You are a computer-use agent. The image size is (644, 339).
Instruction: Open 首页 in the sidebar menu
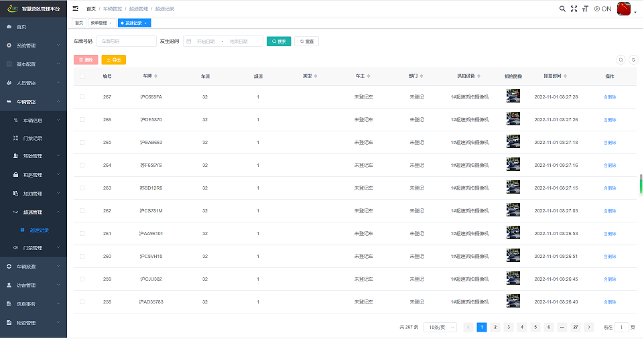[x=21, y=27]
